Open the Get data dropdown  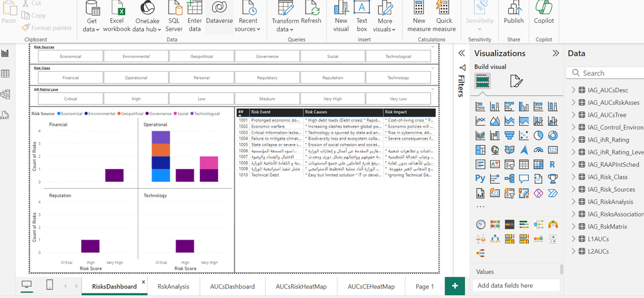tap(91, 25)
